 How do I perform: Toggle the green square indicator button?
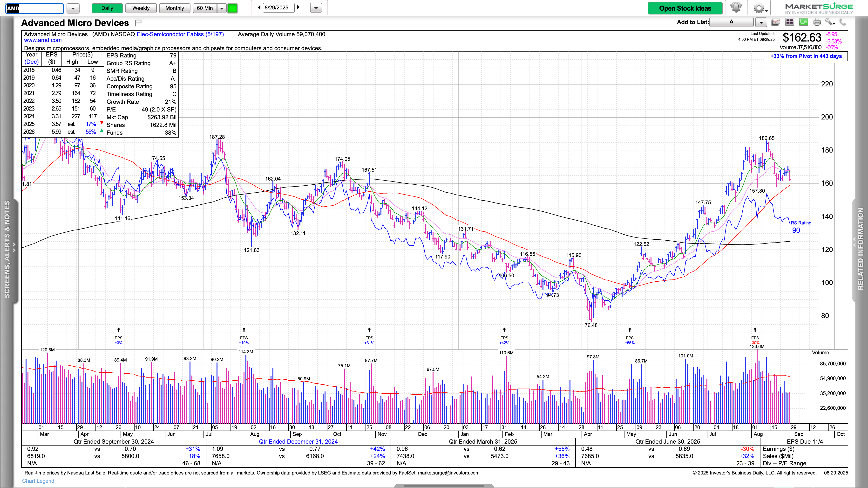tap(232, 8)
